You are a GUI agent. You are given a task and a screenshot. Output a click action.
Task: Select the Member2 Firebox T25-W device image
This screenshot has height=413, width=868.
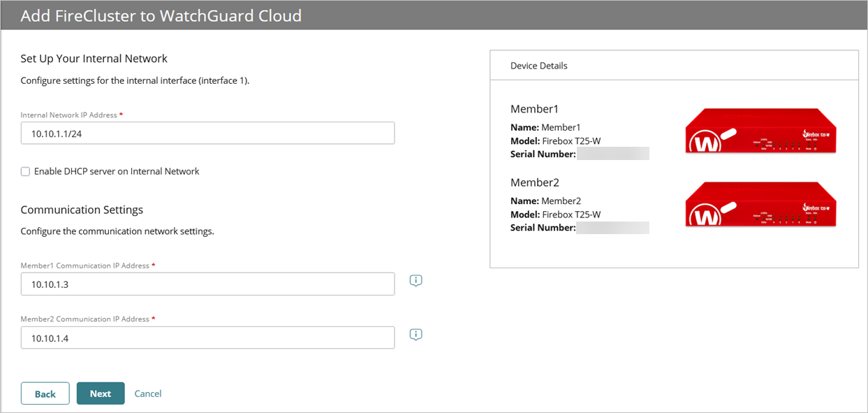tap(760, 204)
